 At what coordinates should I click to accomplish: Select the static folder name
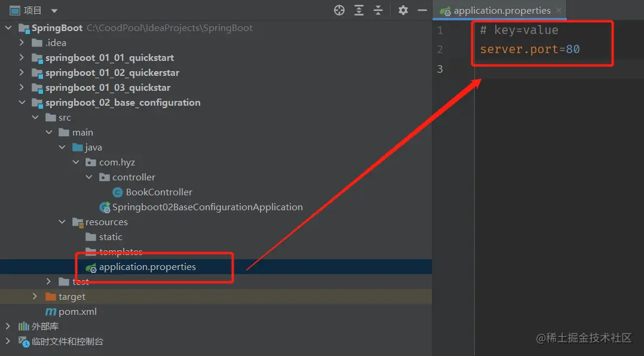111,237
